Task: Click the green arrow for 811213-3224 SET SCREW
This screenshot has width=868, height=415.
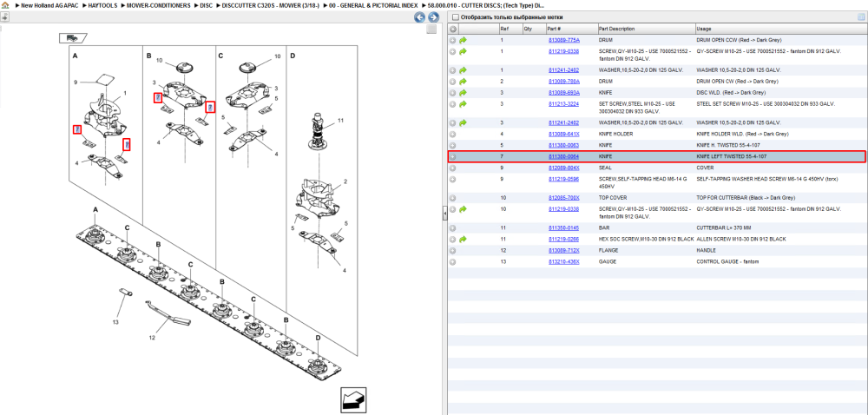Action: click(x=463, y=104)
